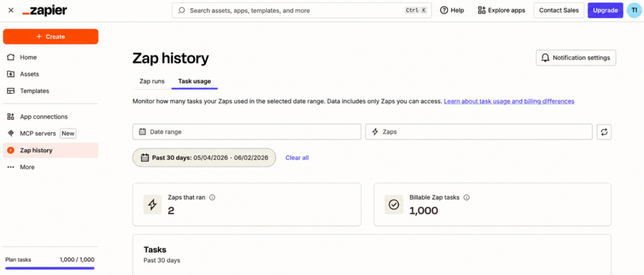Go to Home in sidebar

(50, 57)
